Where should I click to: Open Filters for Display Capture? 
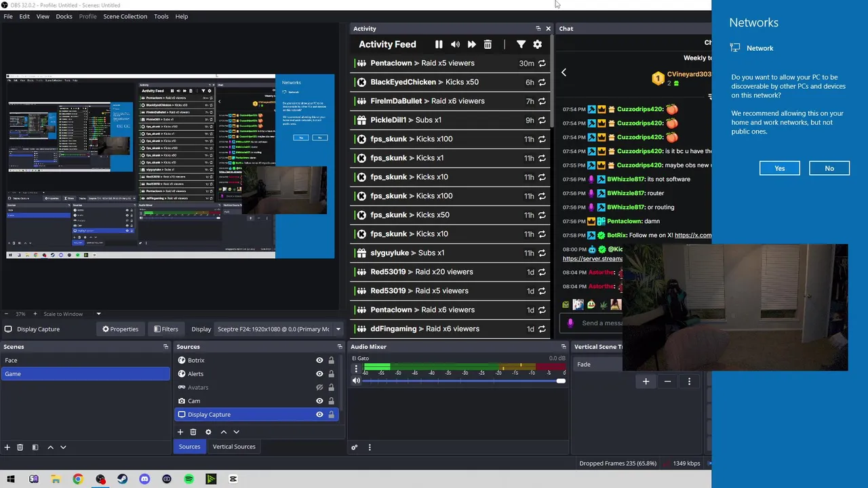pyautogui.click(x=166, y=329)
